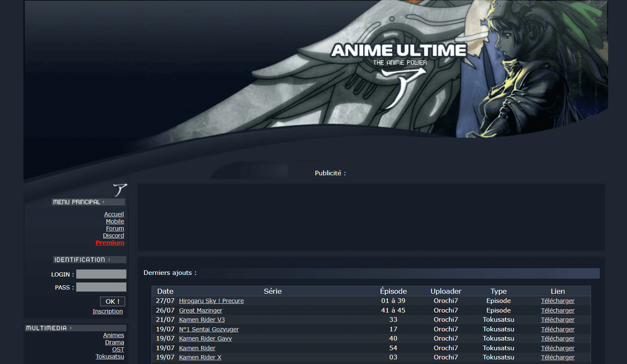This screenshot has width=627, height=364.
Task: Open the Drama multimedia section
Action: click(x=114, y=342)
